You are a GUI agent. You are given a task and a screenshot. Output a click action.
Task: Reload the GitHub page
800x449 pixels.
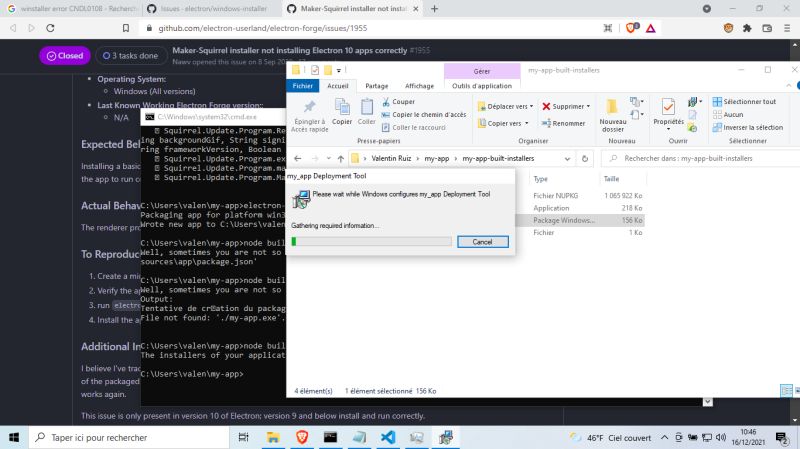pos(50,28)
